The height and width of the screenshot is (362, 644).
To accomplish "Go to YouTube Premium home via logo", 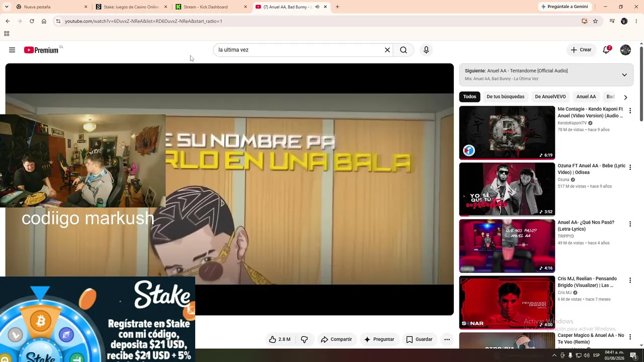I will 41,50.
